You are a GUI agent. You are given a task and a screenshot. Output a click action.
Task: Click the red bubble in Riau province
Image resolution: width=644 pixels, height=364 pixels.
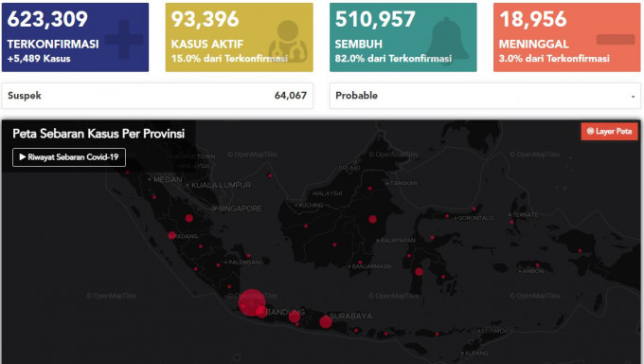point(188,218)
